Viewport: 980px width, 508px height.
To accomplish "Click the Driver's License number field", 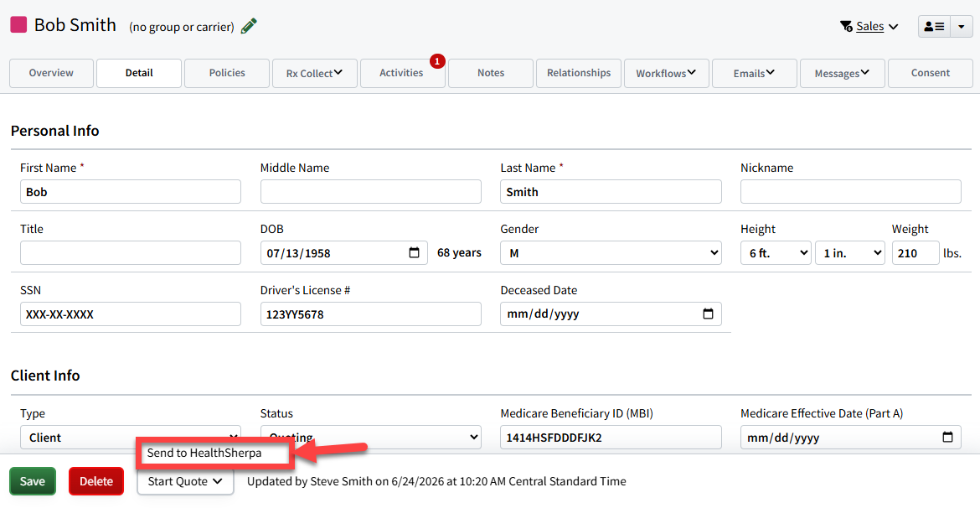I will pyautogui.click(x=370, y=314).
